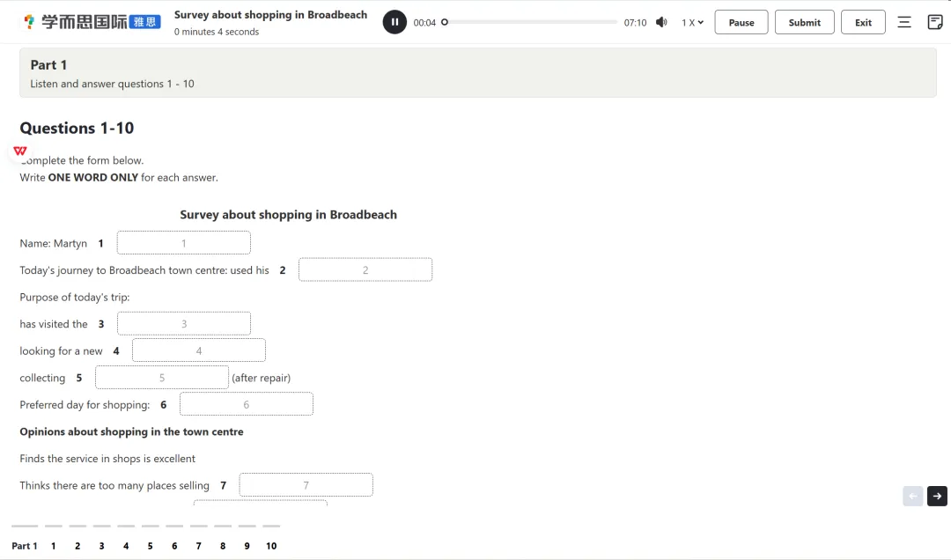Open the 1 X playback speed dropdown
This screenshot has width=951, height=560.
coord(692,22)
